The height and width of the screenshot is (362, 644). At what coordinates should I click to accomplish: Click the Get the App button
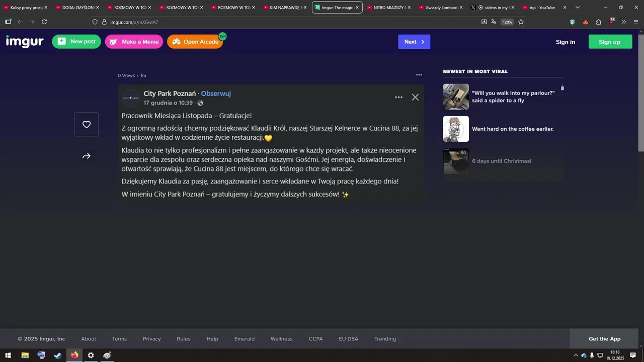click(605, 339)
